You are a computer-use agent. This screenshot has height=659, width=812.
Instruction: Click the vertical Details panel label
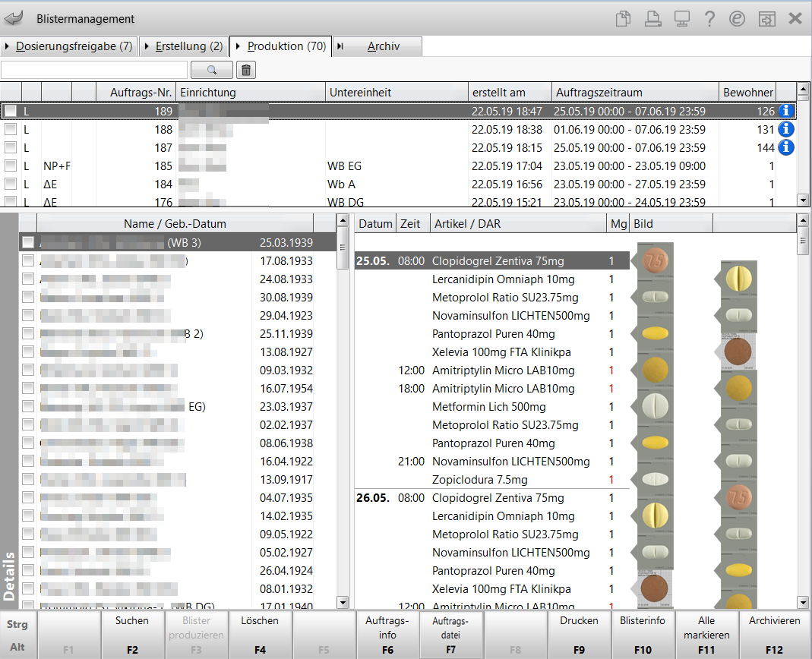coord(9,575)
